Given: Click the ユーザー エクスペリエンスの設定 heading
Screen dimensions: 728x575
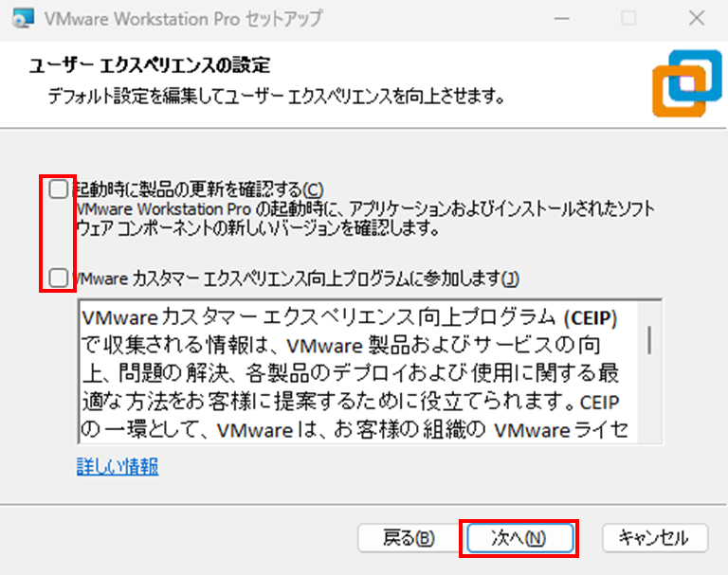Looking at the screenshot, I should click(x=150, y=65).
